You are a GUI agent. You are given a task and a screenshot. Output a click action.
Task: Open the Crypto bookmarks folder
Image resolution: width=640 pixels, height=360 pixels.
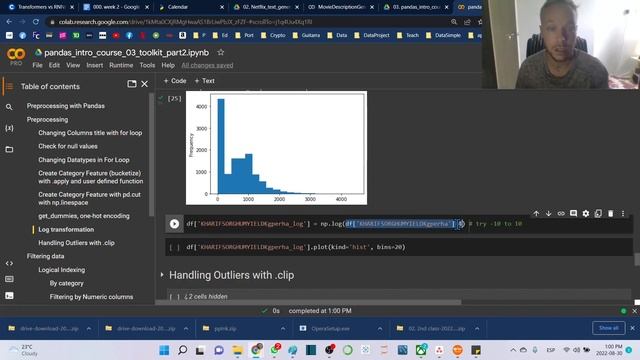point(273,36)
